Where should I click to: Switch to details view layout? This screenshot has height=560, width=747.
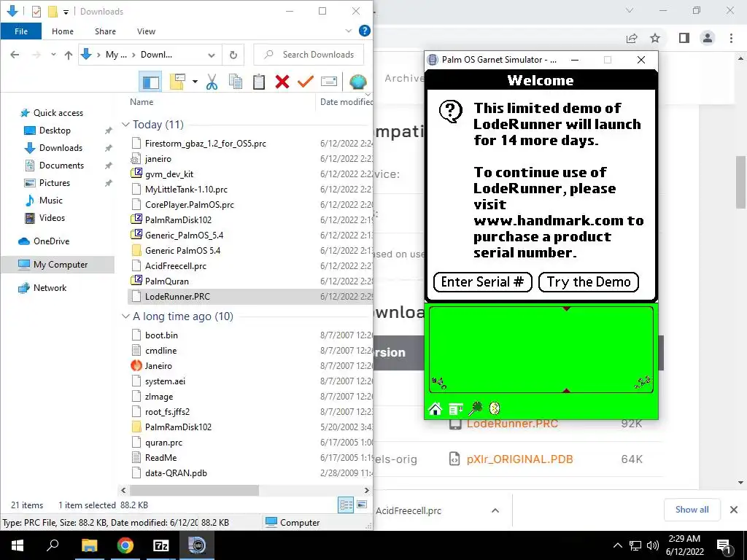346,505
